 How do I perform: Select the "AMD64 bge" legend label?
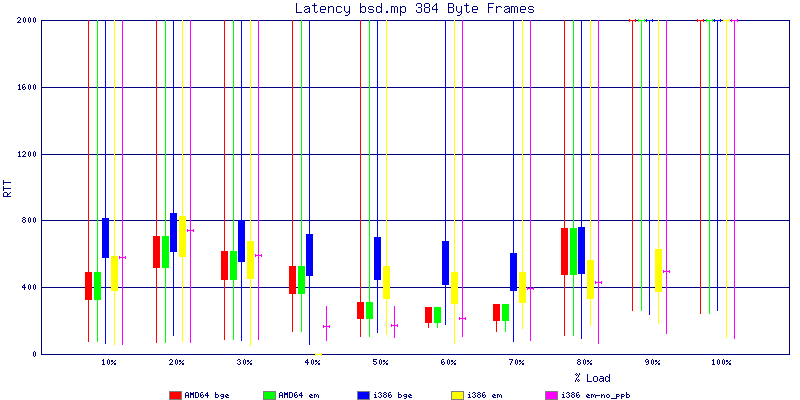click(x=207, y=395)
